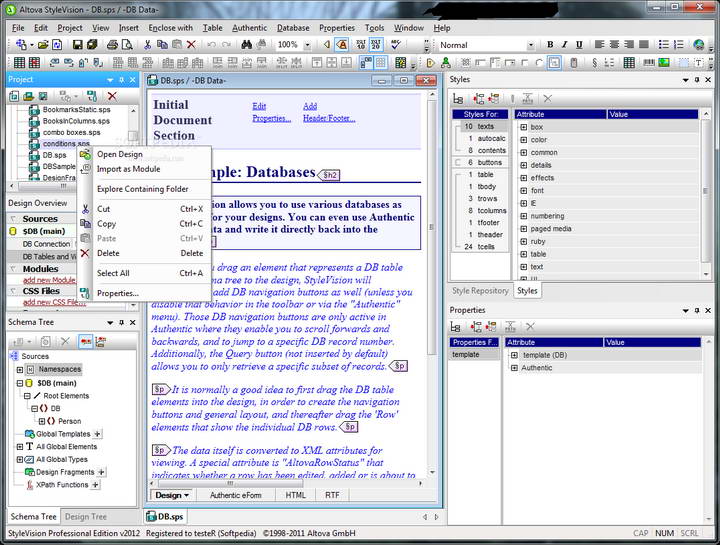This screenshot has height=545, width=720.
Task: Pin the Schema Tree panel using pushpin
Action: [119, 324]
